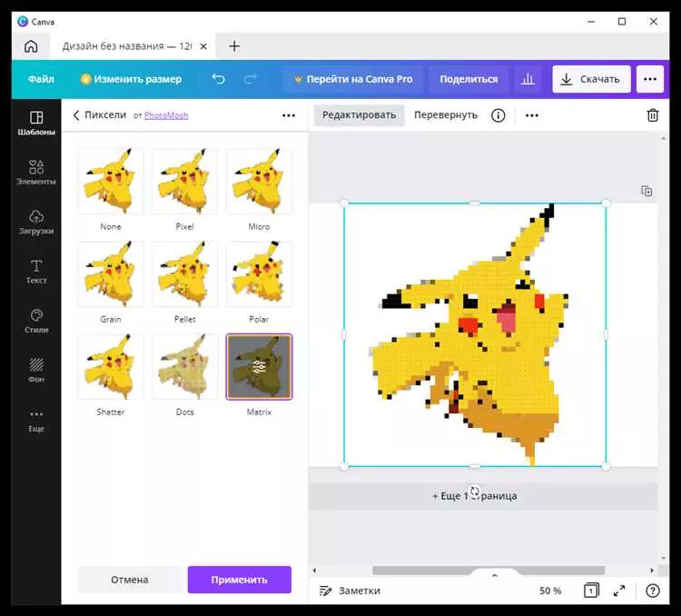Click left arrow of horizontal scrollbar
This screenshot has width=681, height=616.
pyautogui.click(x=314, y=571)
